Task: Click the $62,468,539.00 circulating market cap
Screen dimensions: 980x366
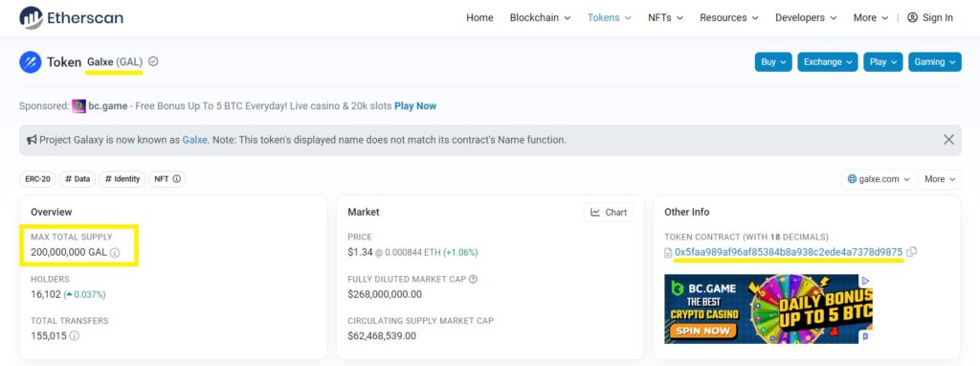Action: (x=382, y=335)
